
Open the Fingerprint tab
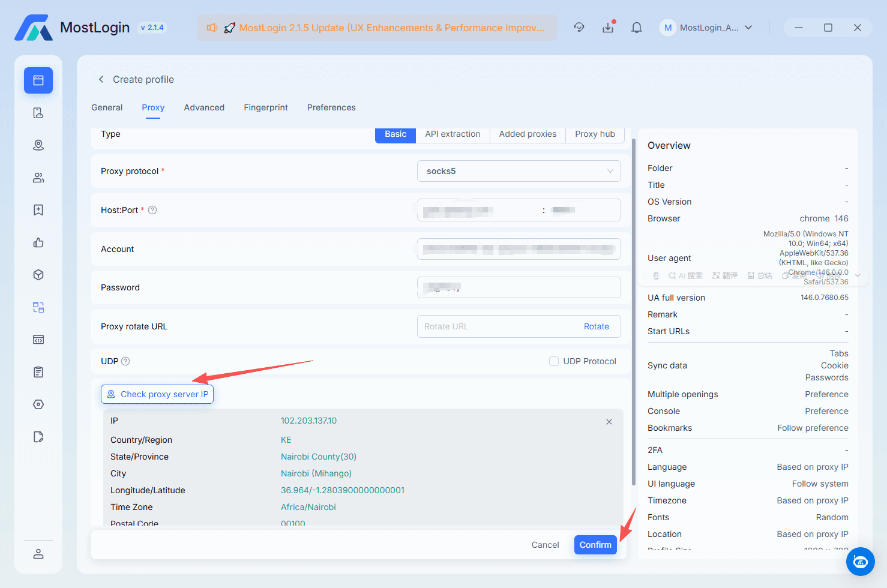[x=266, y=107]
